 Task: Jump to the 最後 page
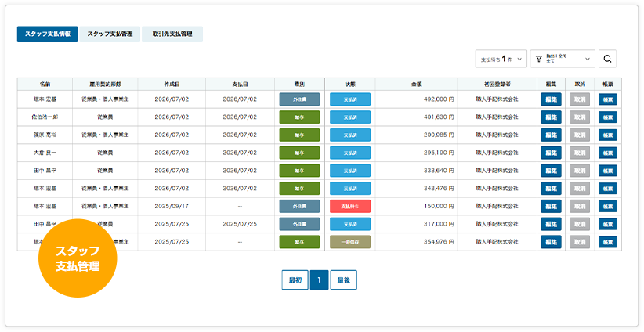344,280
